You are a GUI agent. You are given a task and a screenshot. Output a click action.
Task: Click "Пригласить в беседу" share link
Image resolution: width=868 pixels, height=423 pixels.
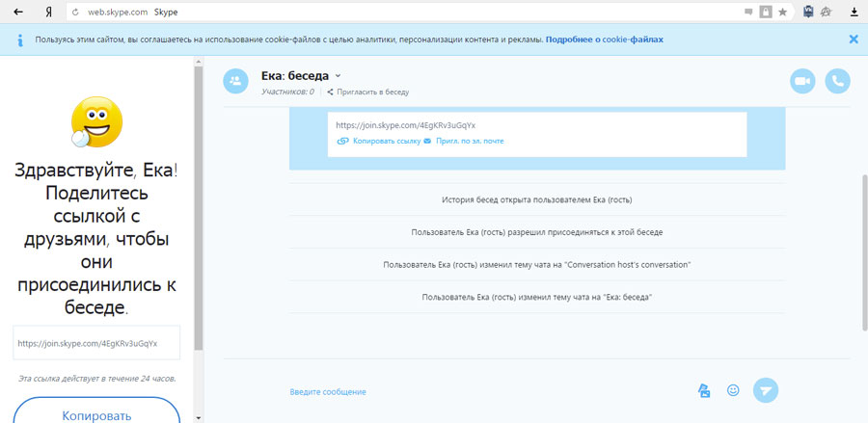click(x=367, y=92)
